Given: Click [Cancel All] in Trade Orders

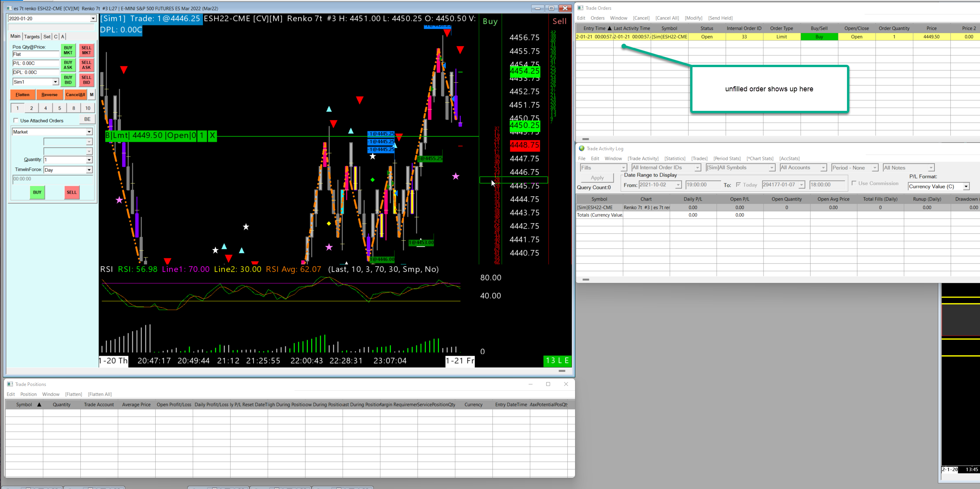Looking at the screenshot, I should point(667,18).
